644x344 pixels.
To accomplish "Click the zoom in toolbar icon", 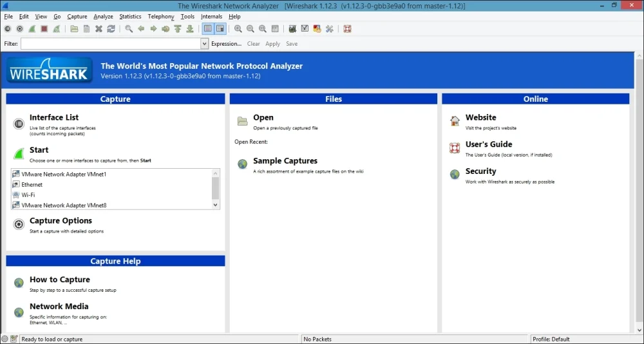I will point(238,29).
